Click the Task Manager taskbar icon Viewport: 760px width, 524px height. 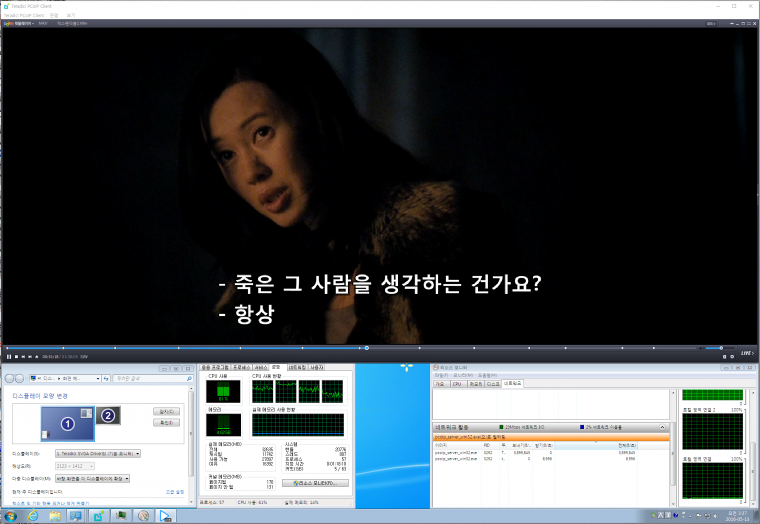121,516
